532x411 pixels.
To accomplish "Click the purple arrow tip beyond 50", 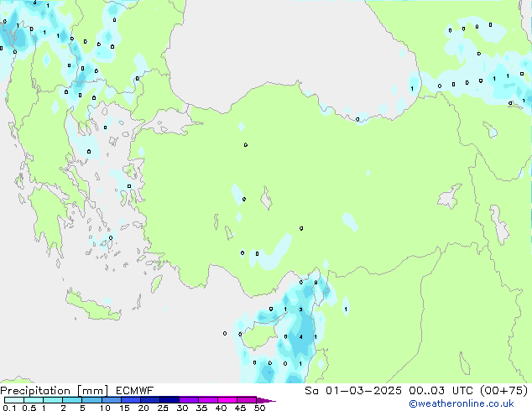I will click(266, 400).
